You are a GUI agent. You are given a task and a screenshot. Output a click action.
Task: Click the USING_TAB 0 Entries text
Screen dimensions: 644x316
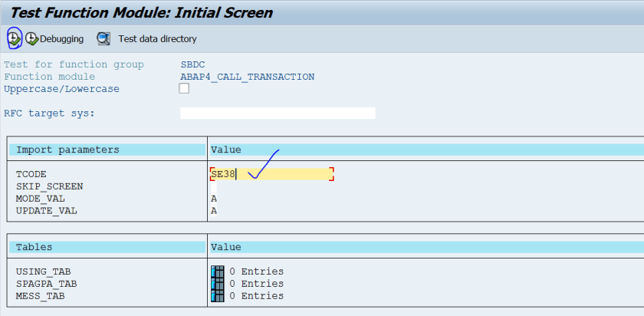(x=256, y=272)
